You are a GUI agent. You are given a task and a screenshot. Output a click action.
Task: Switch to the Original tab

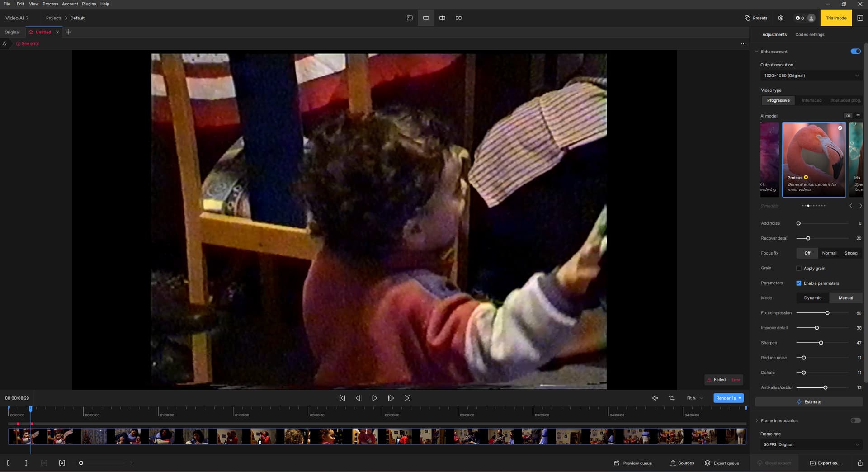click(x=12, y=32)
